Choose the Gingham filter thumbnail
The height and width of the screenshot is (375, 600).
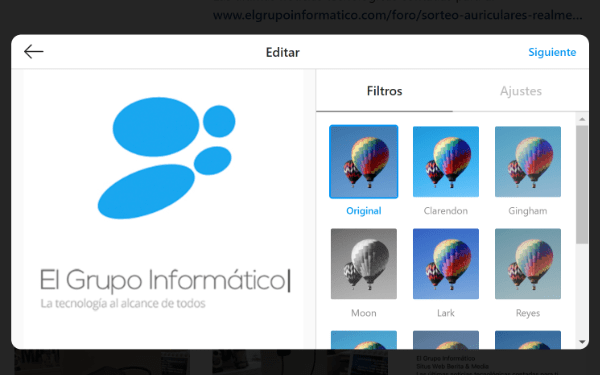[528, 161]
